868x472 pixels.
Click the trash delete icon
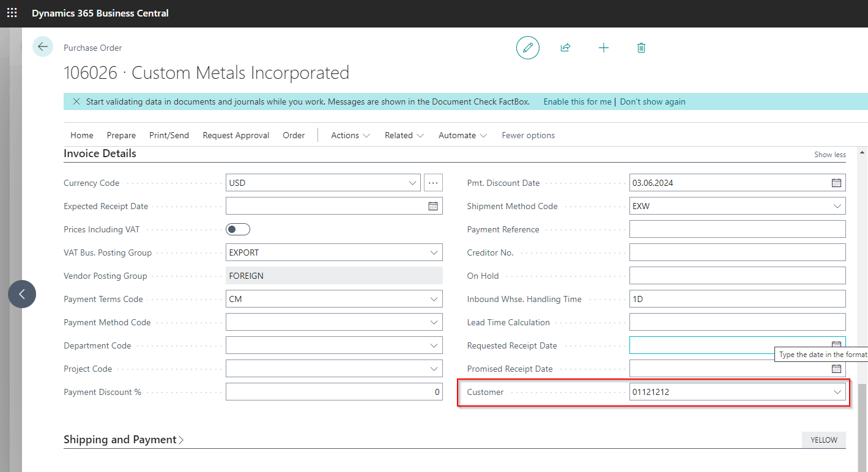click(641, 48)
